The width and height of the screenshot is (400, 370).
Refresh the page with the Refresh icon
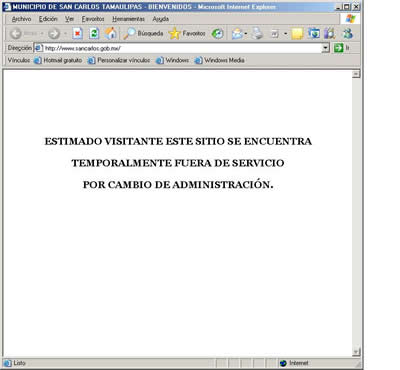[94, 34]
